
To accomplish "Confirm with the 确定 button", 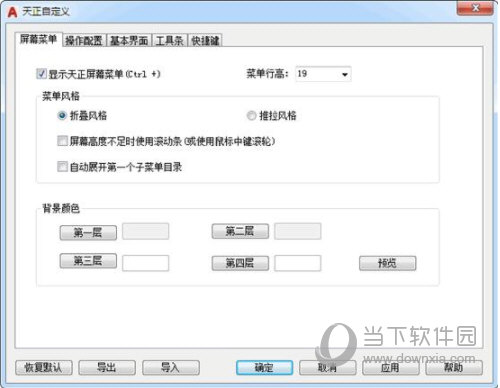I will 265,368.
